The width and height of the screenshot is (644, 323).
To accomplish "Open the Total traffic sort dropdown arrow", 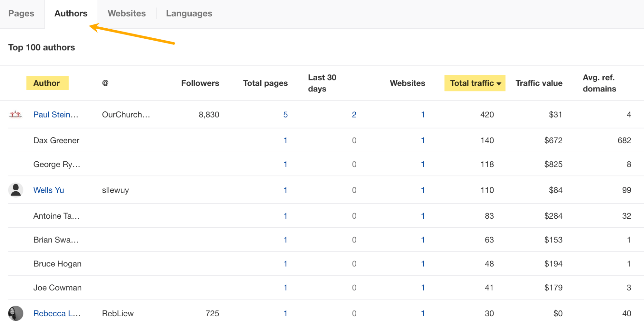I will point(499,83).
